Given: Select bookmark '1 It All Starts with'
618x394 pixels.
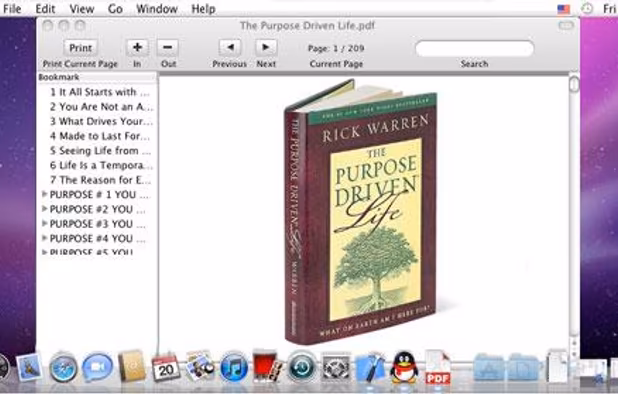Looking at the screenshot, I should pos(100,92).
